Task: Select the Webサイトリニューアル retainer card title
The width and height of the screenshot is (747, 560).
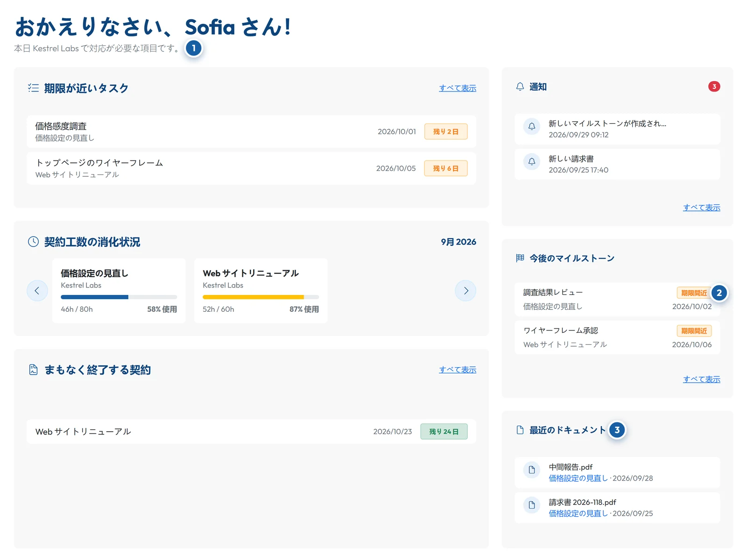Action: pos(251,273)
